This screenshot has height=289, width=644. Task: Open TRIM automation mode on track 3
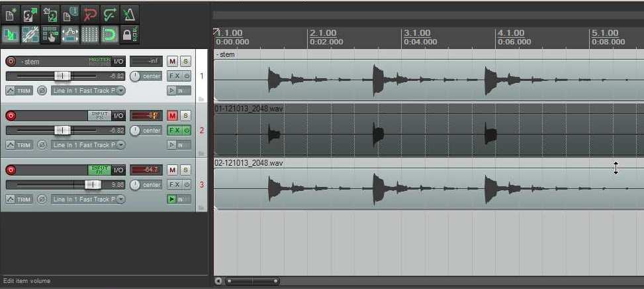[19, 199]
